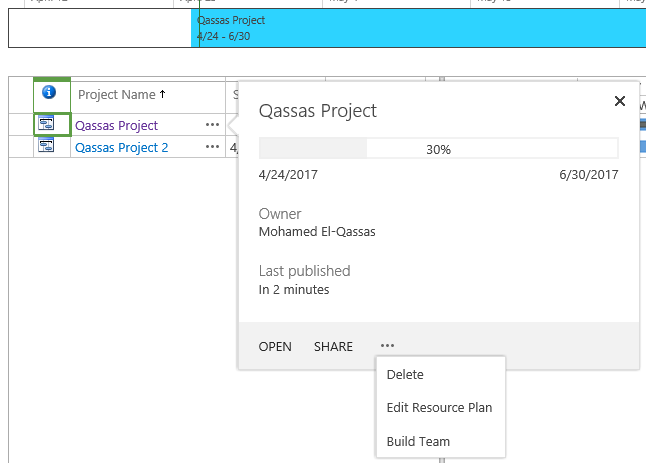Toggle the callout's more actions ellipsis
The image size is (646, 463).
tap(387, 346)
